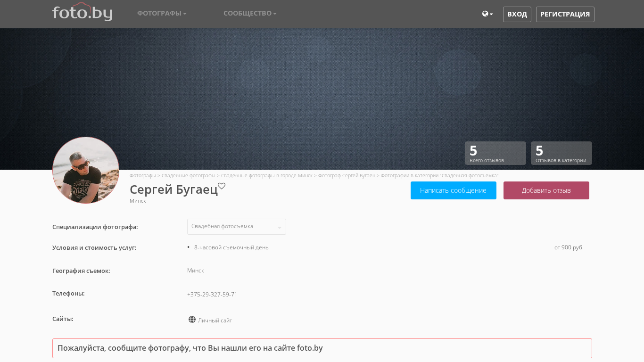The width and height of the screenshot is (644, 362).
Task: Open the photographer's round profile photo
Action: coord(86,170)
